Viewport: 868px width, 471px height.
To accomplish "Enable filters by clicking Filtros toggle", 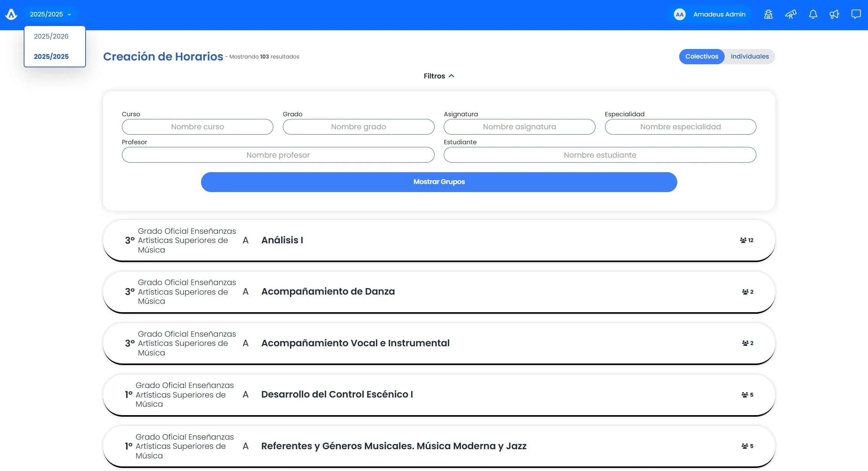I will [x=438, y=76].
